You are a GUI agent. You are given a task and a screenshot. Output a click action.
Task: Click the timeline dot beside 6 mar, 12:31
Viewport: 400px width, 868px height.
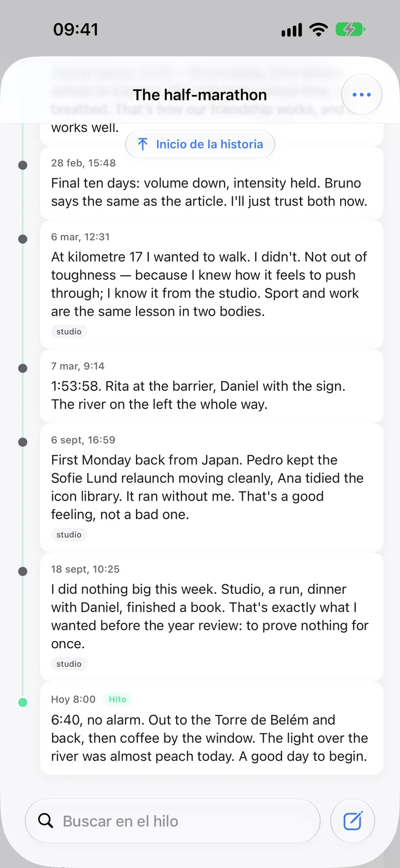point(23,239)
